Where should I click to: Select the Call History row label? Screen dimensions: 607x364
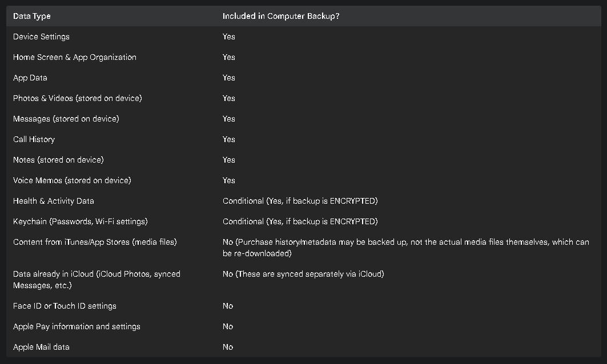(34, 139)
